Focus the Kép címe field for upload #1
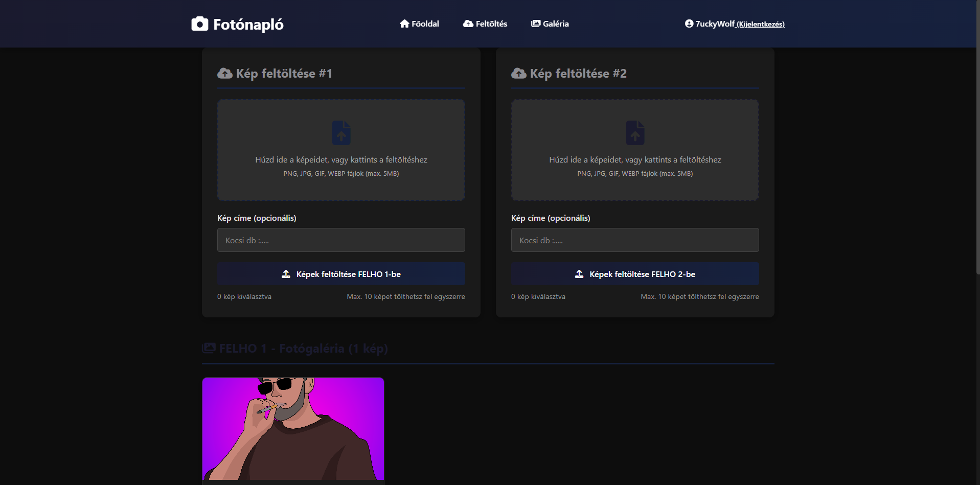Screen dimensions: 980x485 click(x=341, y=240)
